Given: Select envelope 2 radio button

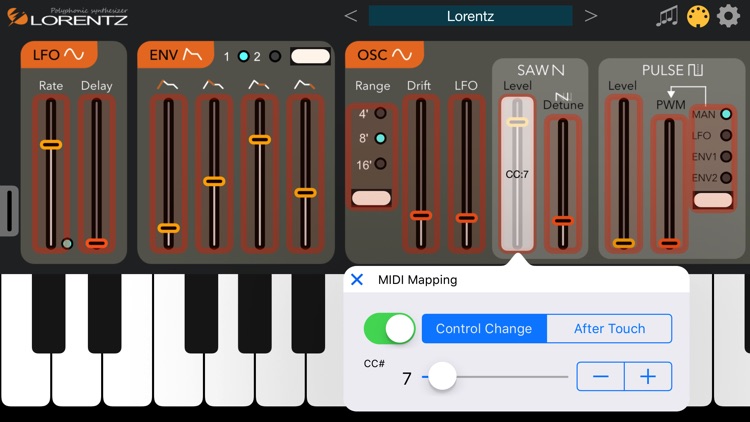Looking at the screenshot, I should point(275,56).
